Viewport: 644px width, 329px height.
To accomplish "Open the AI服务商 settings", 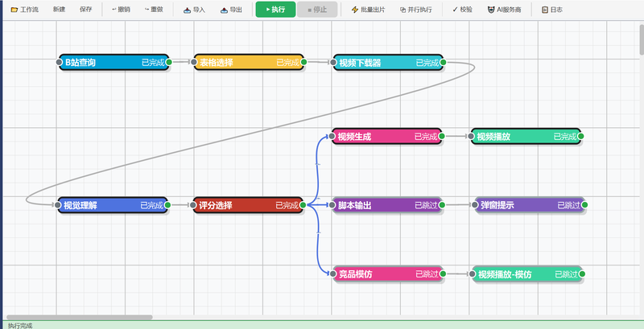I will (504, 10).
